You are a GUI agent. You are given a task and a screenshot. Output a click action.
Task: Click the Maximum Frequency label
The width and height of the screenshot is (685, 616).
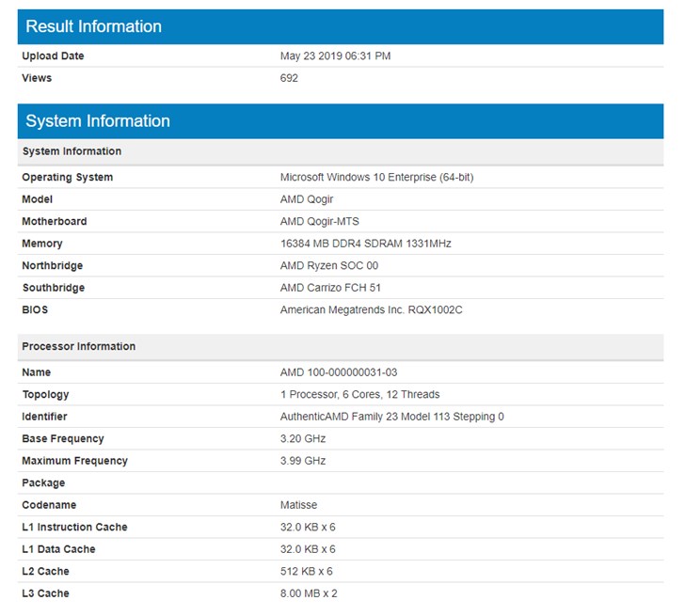pyautogui.click(x=74, y=461)
